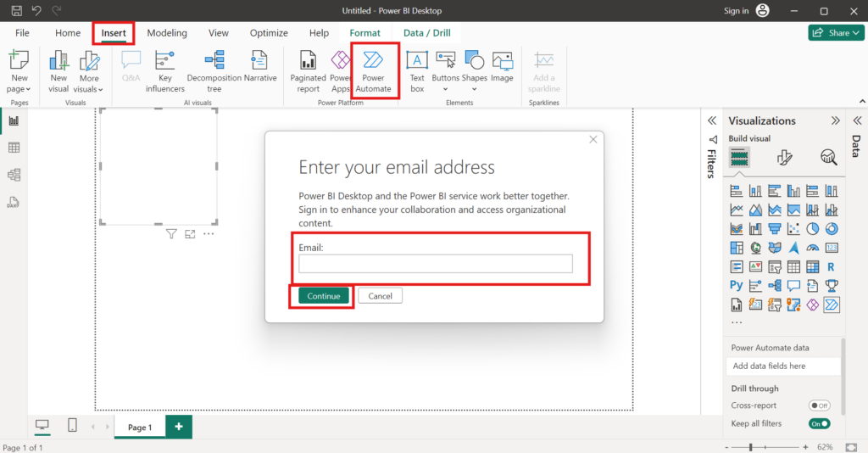Toggle the Cross-report switch
Image resolution: width=868 pixels, height=453 pixels.
coord(820,405)
